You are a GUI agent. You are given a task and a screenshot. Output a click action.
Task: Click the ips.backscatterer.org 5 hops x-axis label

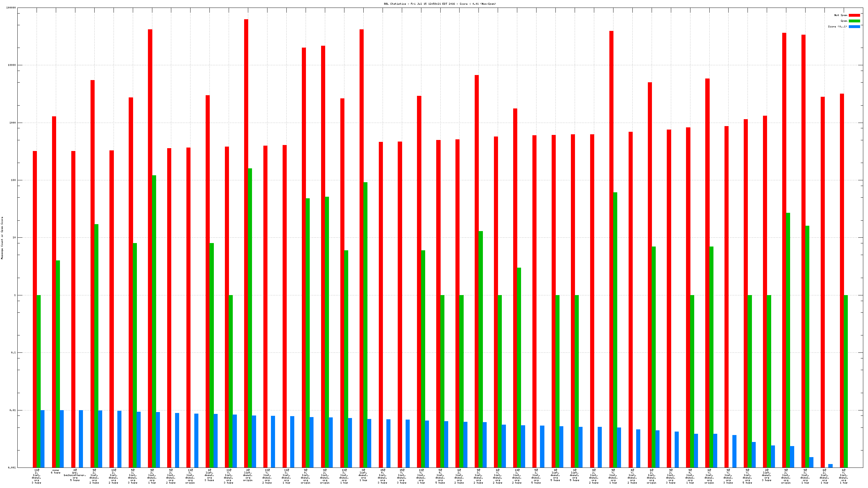coord(75,475)
